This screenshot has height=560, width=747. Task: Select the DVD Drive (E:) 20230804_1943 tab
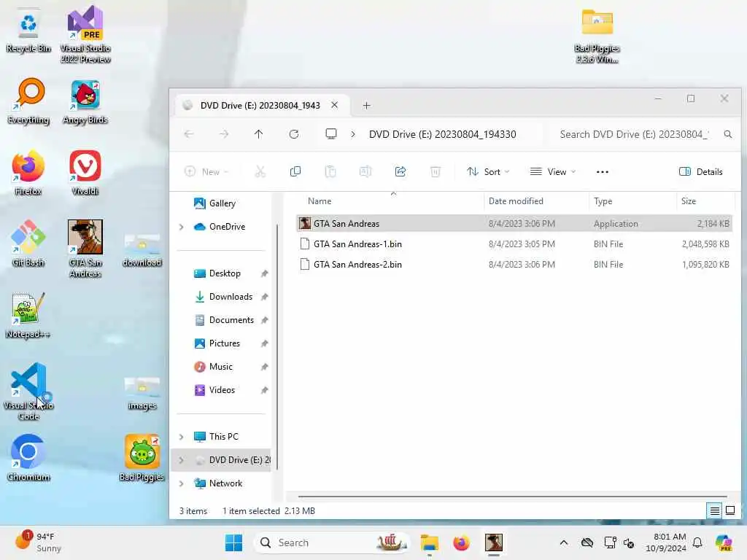(260, 105)
